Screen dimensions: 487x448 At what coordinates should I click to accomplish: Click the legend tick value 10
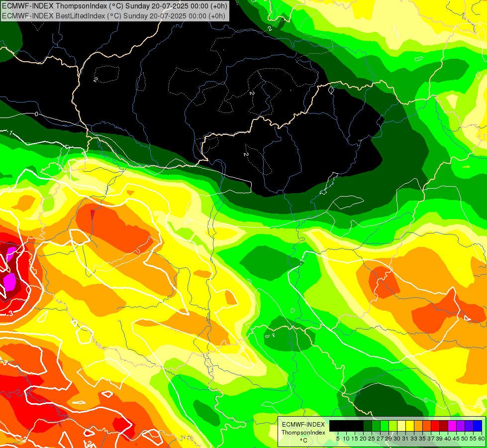[x=346, y=439]
